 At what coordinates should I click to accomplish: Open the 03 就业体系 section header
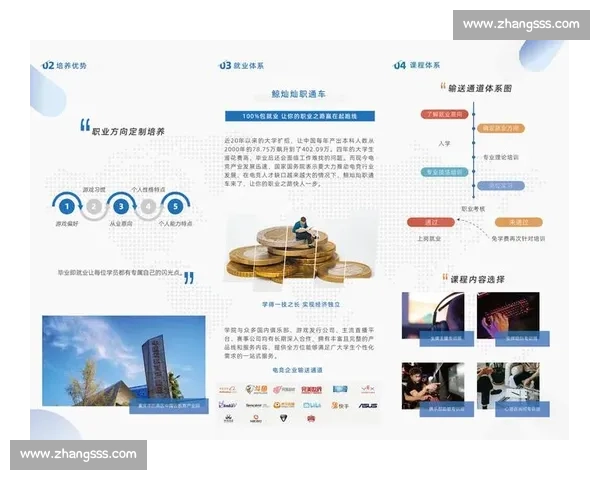[242, 65]
